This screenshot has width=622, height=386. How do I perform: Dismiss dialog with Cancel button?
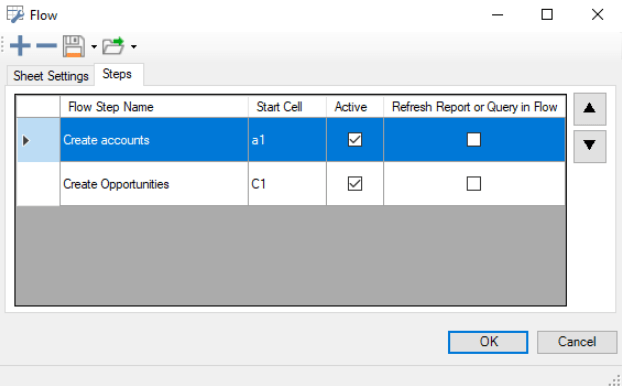(577, 342)
